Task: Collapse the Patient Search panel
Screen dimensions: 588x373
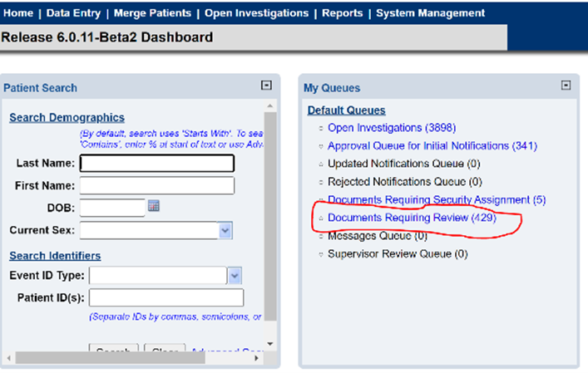Action: tap(265, 86)
